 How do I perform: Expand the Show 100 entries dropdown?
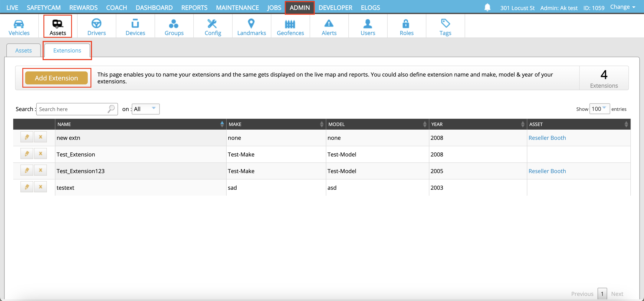(599, 109)
